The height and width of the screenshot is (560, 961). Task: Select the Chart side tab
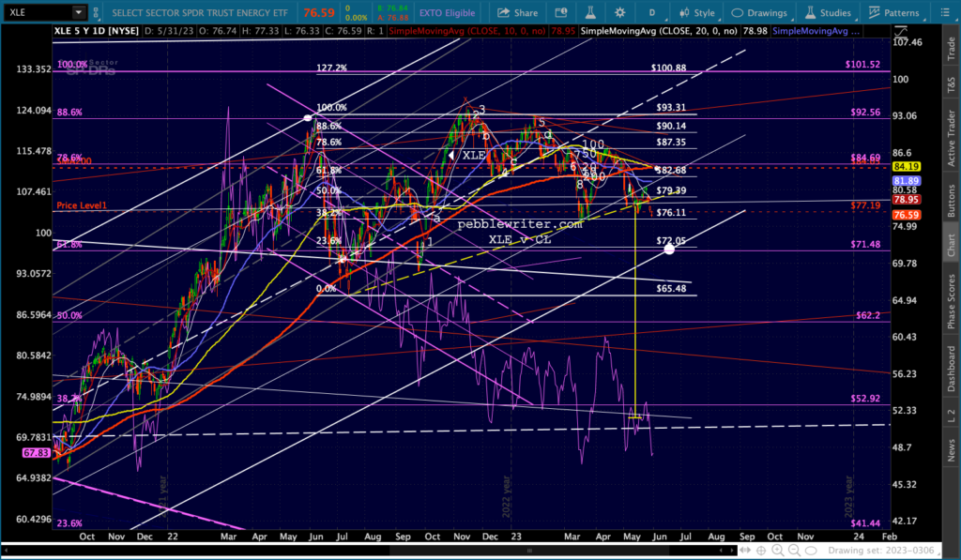952,245
